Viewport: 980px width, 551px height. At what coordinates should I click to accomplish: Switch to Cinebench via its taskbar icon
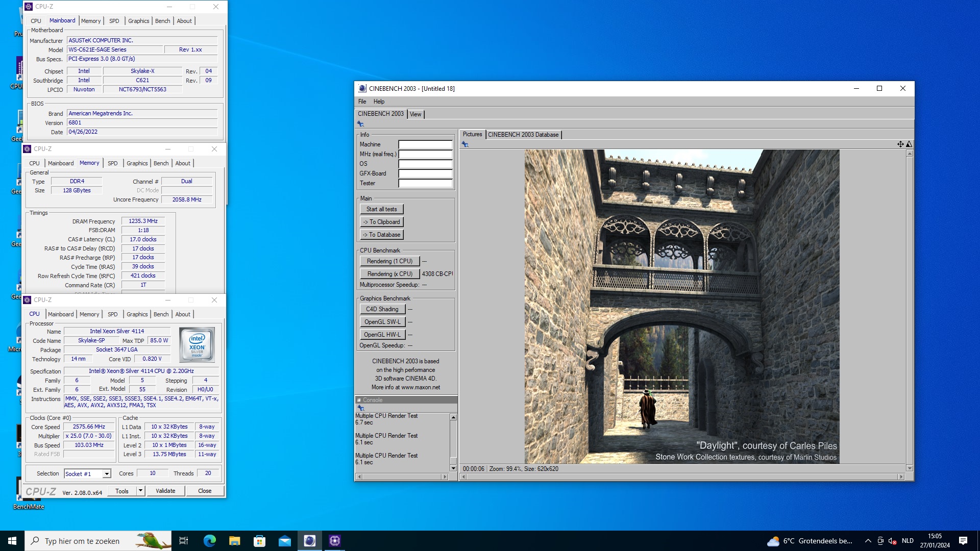pyautogui.click(x=309, y=541)
